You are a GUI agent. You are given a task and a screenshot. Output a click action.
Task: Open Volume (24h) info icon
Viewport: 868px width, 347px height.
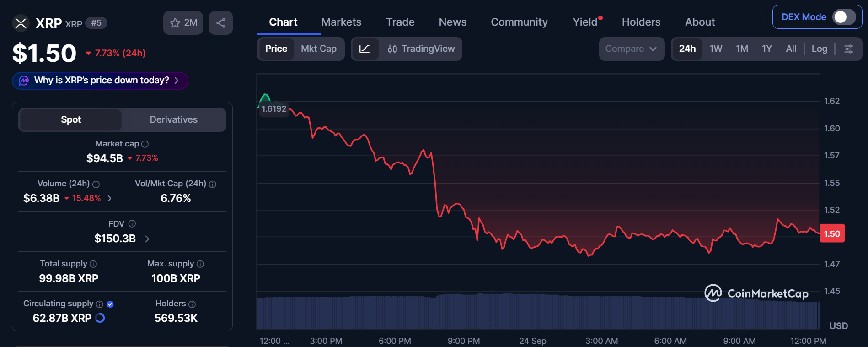click(x=96, y=184)
